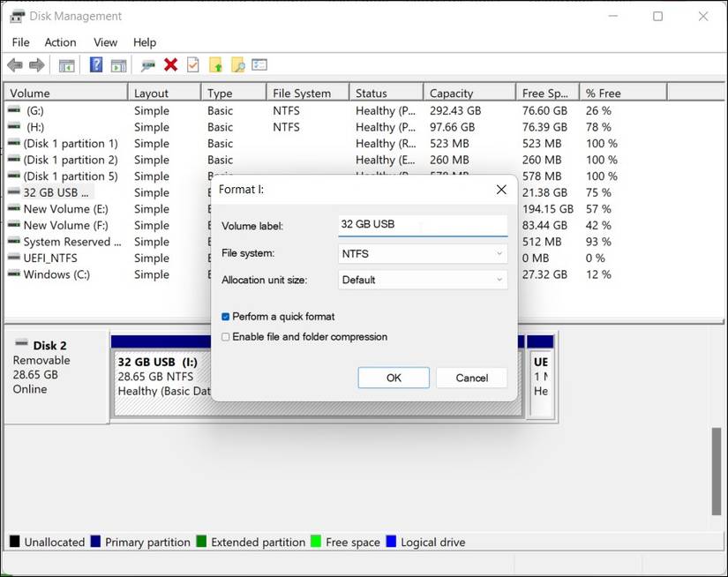
Task: Click the Primary partition legend color swatch
Action: pos(95,542)
